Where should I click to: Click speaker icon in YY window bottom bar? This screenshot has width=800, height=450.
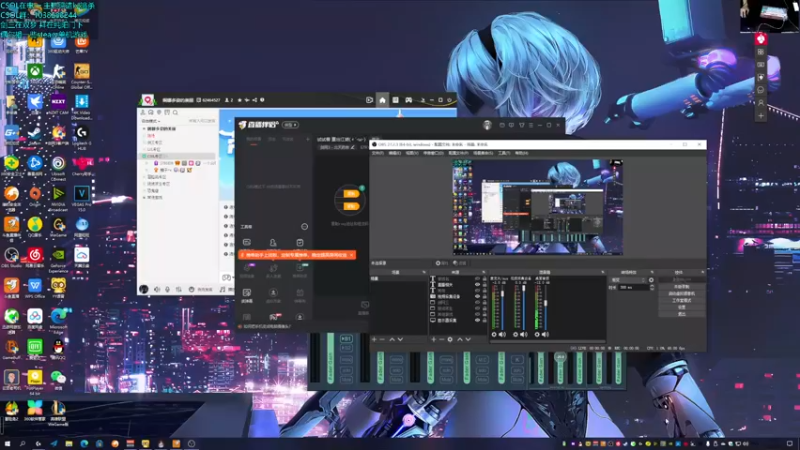click(157, 289)
